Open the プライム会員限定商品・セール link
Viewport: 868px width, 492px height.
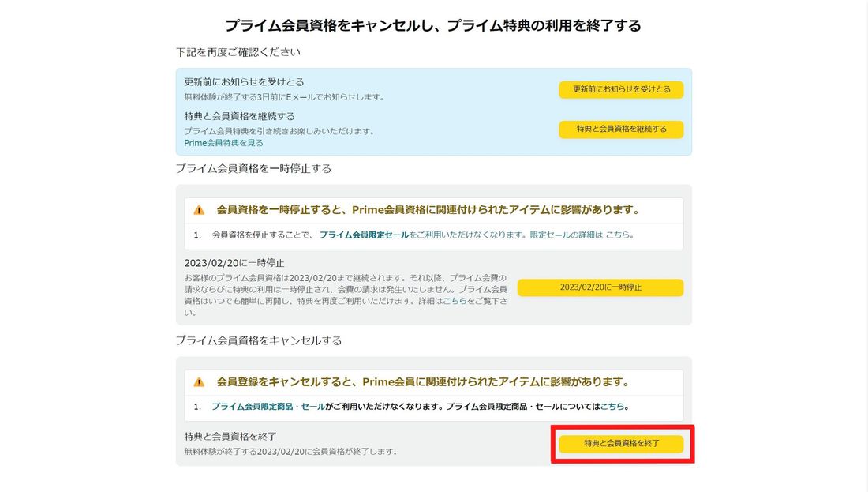268,407
